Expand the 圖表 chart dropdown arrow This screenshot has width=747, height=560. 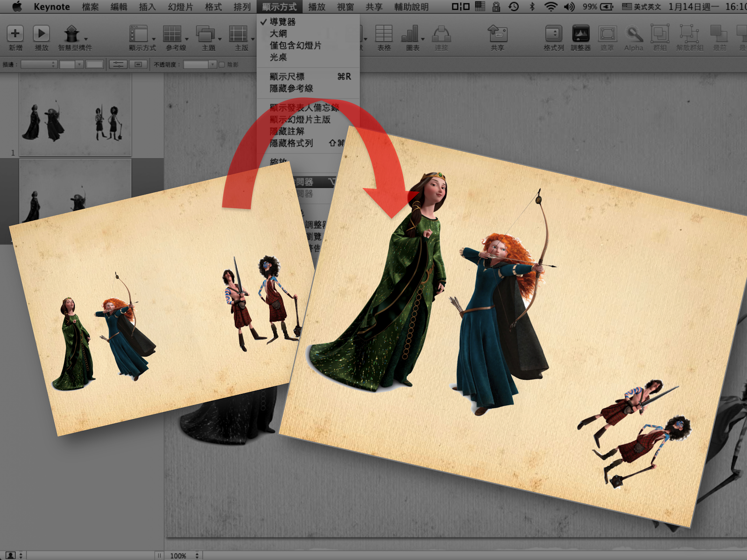click(423, 39)
